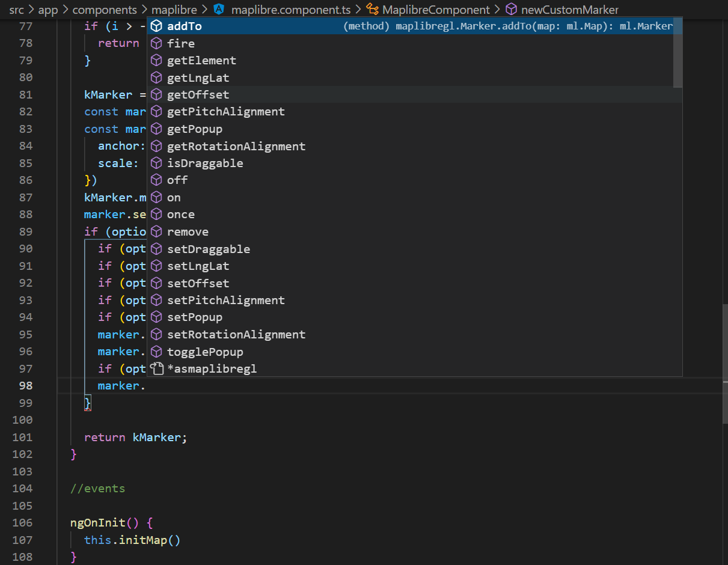Click the method icon before newCustomMarker
728x565 pixels.
[512, 9]
